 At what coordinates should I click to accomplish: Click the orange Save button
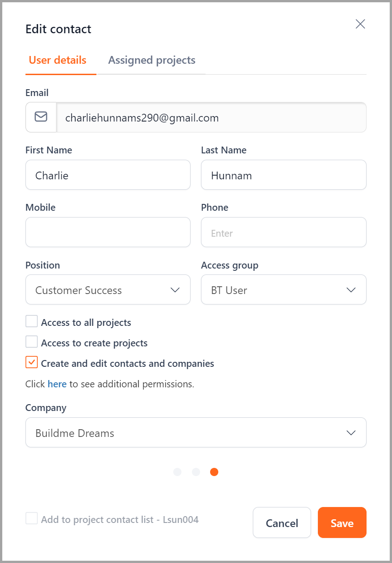point(342,522)
